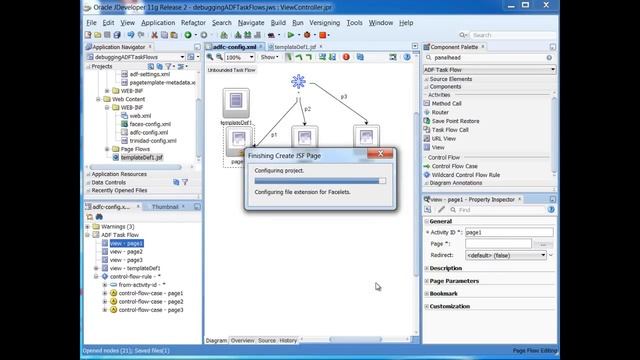Open Recently Opened Files panel
Screen dimensions: 640x360
coord(119,191)
